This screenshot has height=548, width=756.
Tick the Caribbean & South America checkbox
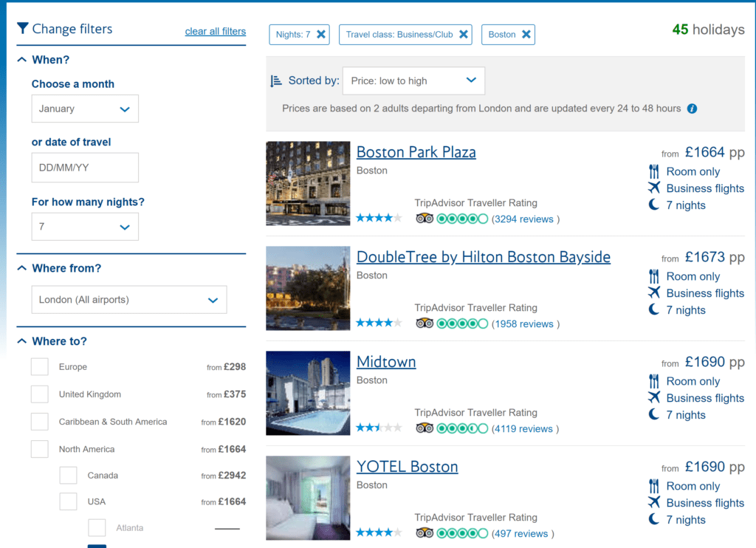click(x=40, y=422)
